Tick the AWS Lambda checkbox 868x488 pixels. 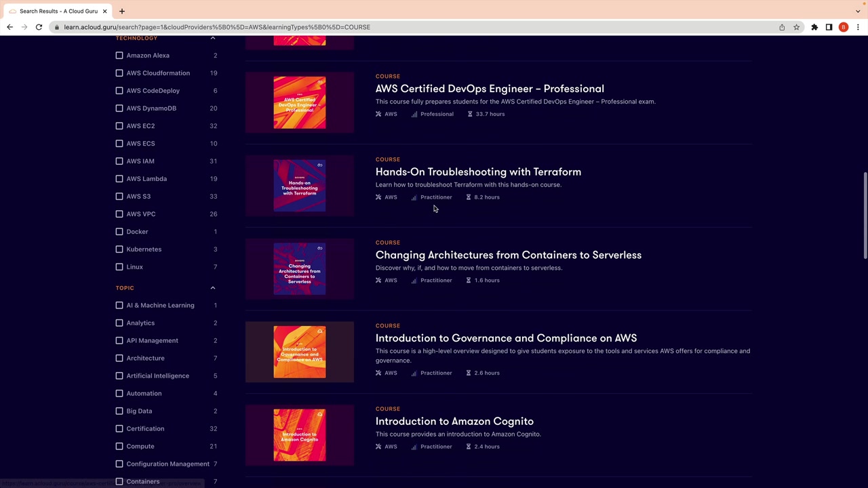pyautogui.click(x=119, y=179)
